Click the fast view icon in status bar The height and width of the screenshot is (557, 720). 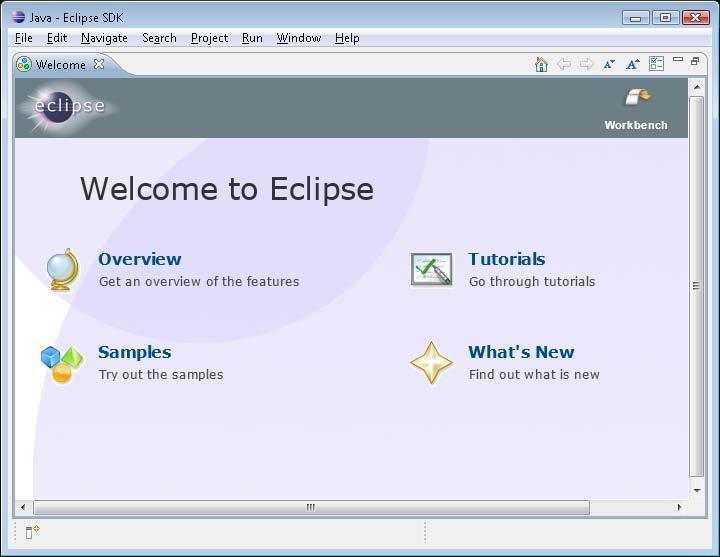pos(32,532)
